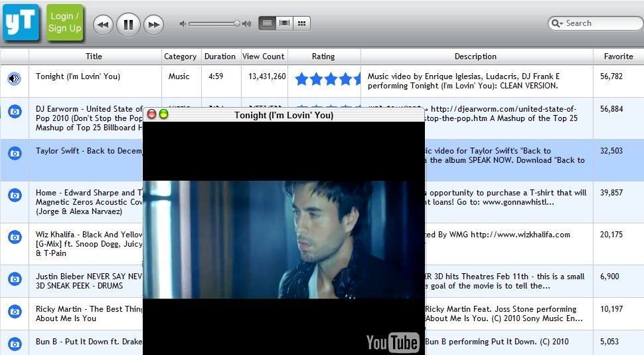The height and width of the screenshot is (355, 644).
Task: Select Bun B - Put It Down title
Action: (x=89, y=342)
